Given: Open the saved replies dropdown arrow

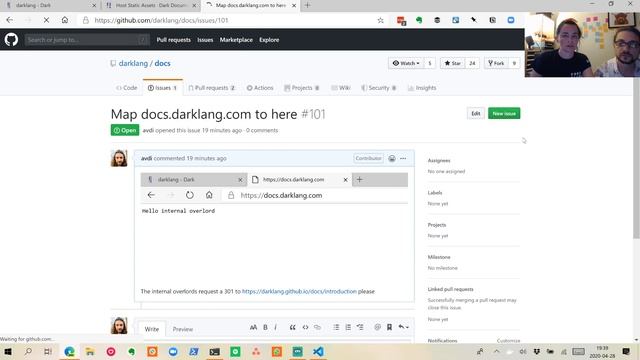Looking at the screenshot, I should 404,327.
